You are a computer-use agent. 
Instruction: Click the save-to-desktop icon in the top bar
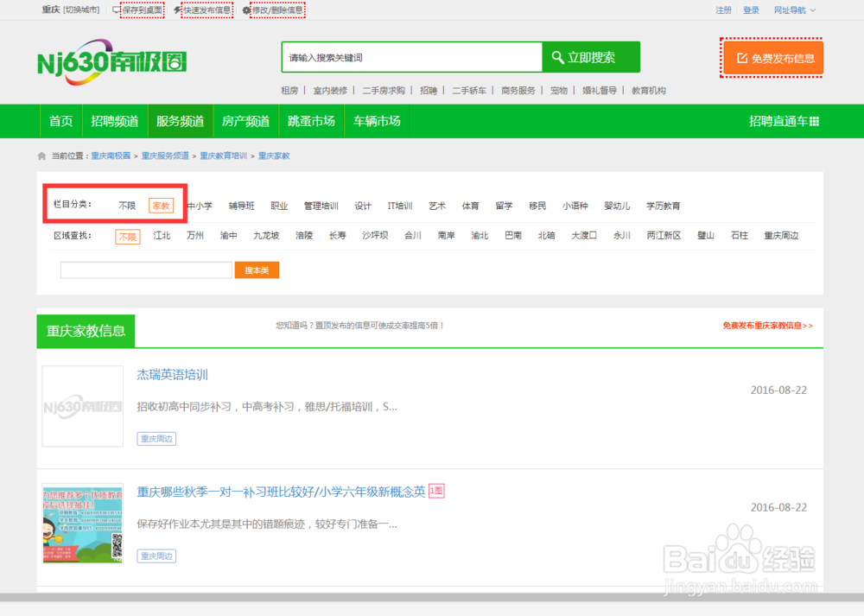tap(117, 9)
